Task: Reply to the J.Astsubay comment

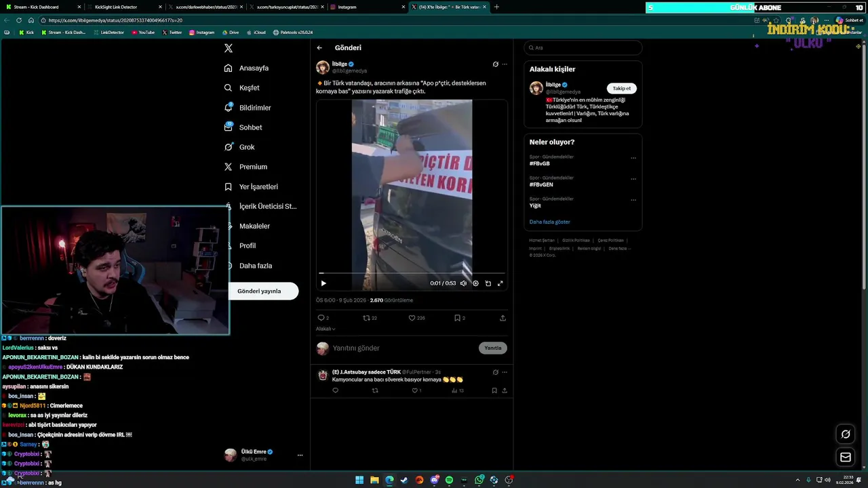Action: [x=335, y=390]
